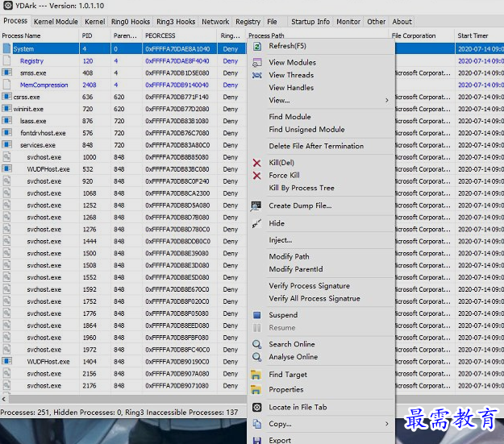
Task: Open the About tab
Action: pyautogui.click(x=402, y=22)
